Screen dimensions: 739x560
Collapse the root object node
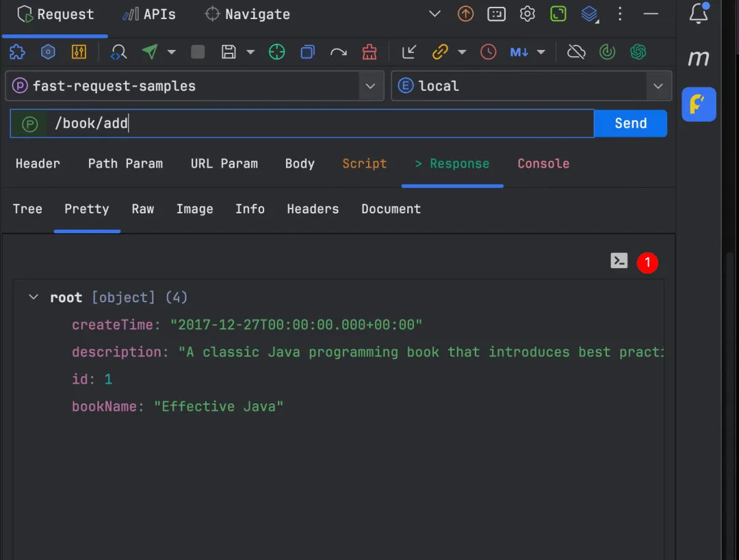pos(34,297)
